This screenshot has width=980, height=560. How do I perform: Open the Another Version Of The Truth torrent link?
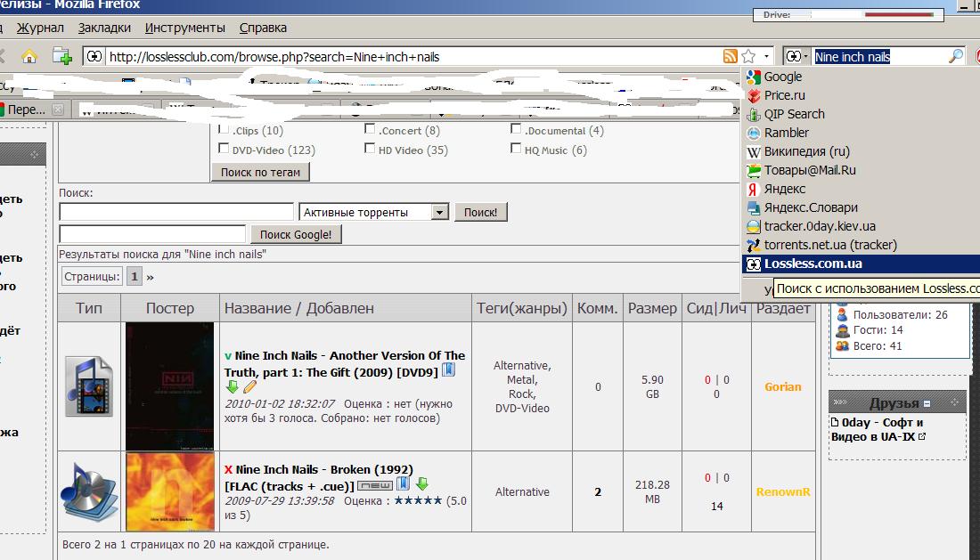point(345,364)
